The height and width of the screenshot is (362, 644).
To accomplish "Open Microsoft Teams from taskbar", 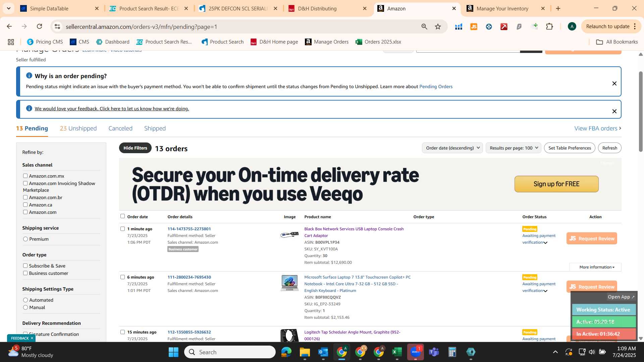I will click(434, 352).
